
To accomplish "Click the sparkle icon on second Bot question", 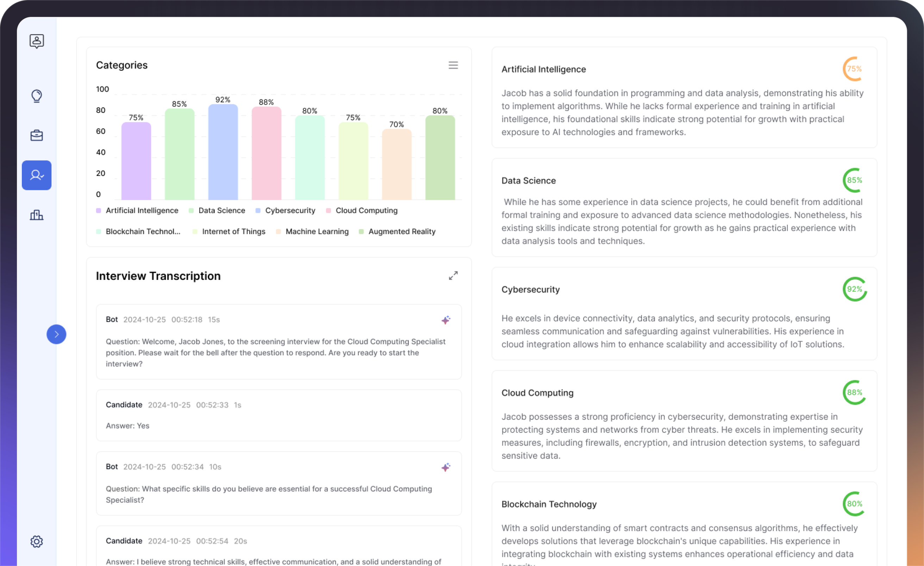I will click(x=445, y=467).
